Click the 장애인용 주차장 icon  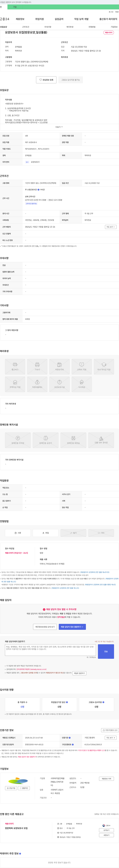(x=18, y=440)
